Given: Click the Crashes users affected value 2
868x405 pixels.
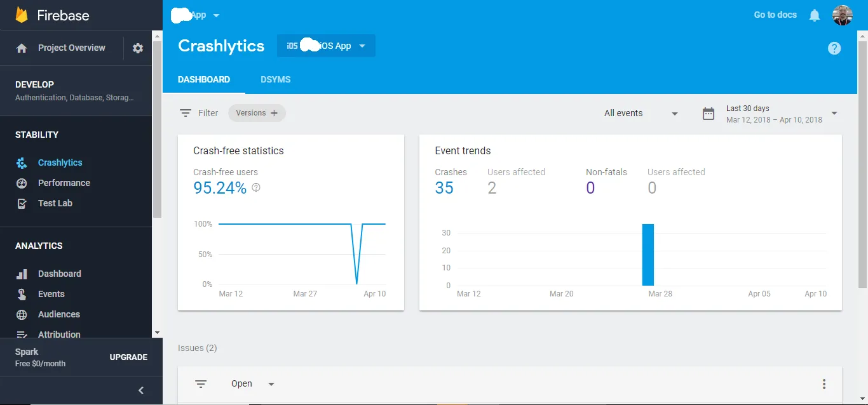Looking at the screenshot, I should [x=492, y=188].
